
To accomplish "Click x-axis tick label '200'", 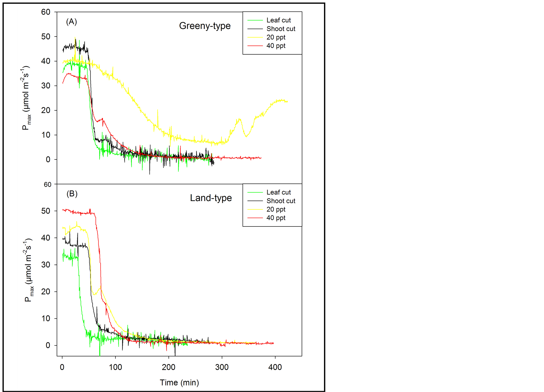I will tap(169, 367).
